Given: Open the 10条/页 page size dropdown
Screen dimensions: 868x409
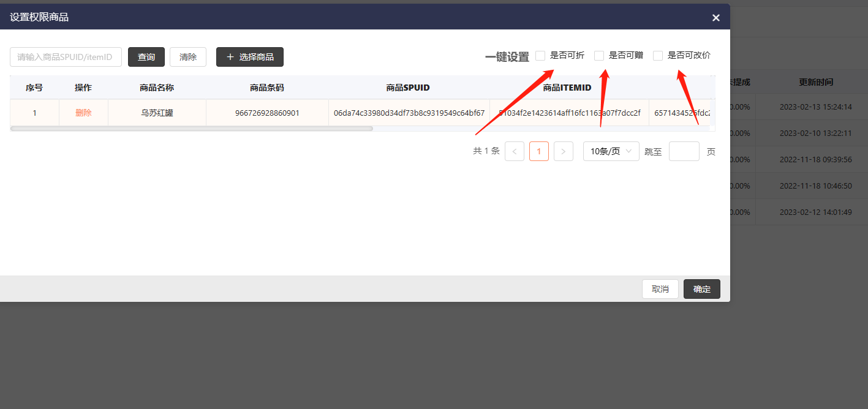Looking at the screenshot, I should point(611,151).
